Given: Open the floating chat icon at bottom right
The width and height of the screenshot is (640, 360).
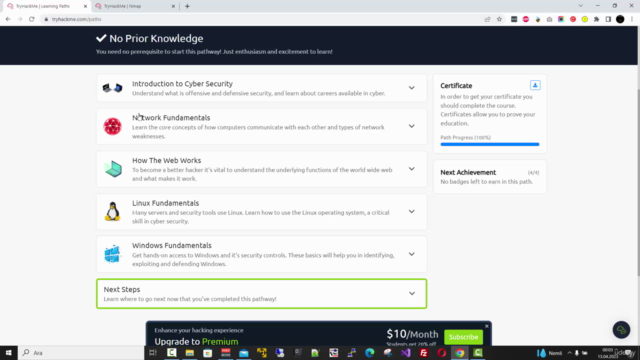Looking at the screenshot, I should [621, 330].
